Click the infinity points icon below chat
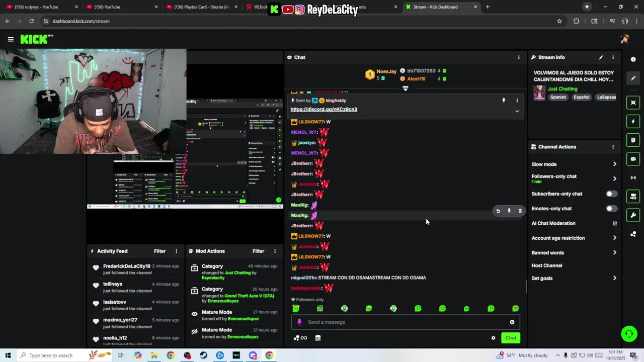This screenshot has width=644, height=362. 300,338
